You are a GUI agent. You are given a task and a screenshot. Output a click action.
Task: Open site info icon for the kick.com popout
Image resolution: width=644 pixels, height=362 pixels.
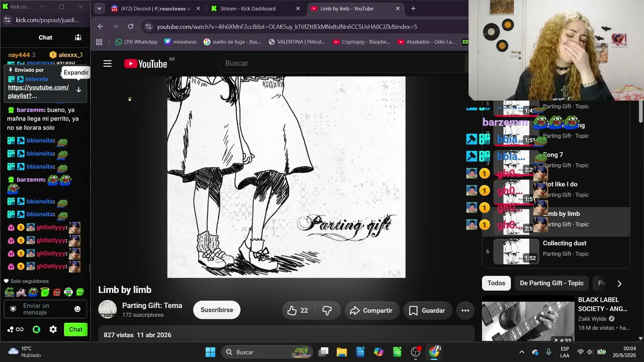tap(7, 20)
